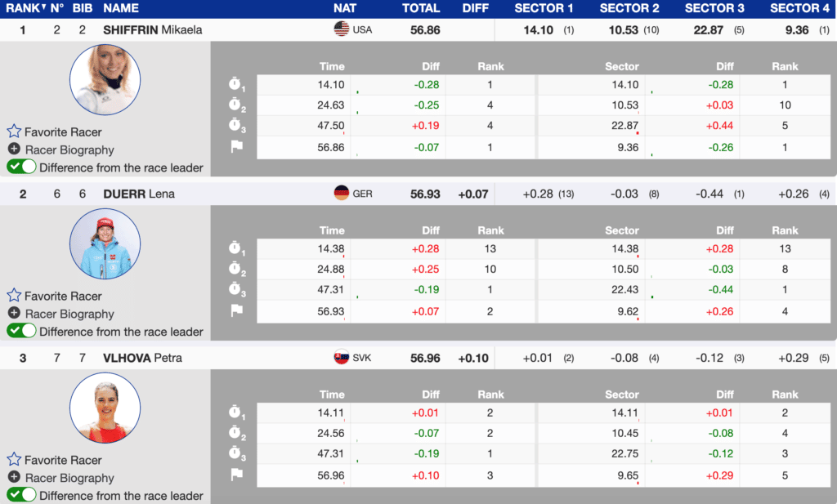Toggle Duerr's Difference from the race leader switch
Viewport: 837px width, 504px height.
(x=22, y=332)
